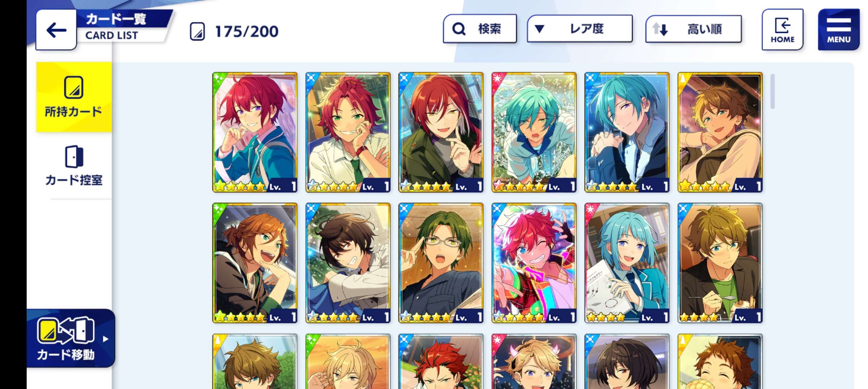Screen dimensions: 868x389
Task: Click the card count icon beside 175/200
Action: tap(198, 31)
